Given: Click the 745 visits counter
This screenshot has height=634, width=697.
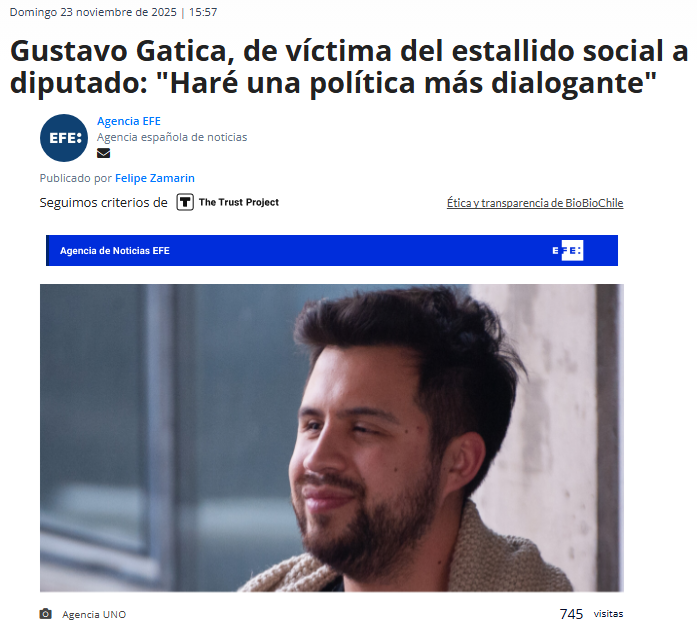Looking at the screenshot, I should tap(571, 614).
